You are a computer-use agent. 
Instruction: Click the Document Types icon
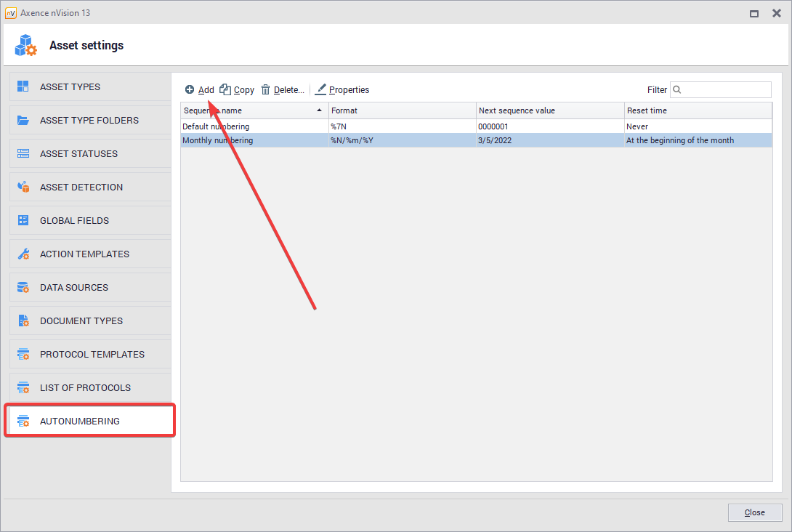coord(23,321)
